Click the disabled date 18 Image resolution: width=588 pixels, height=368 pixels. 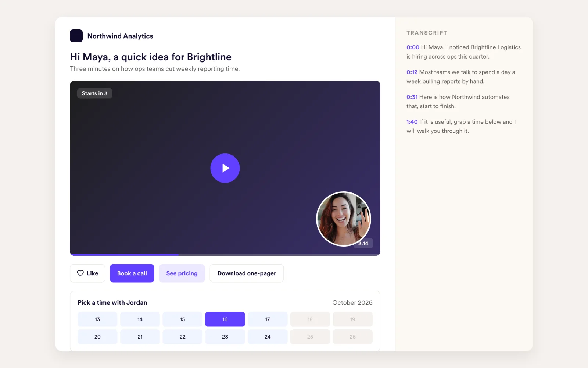[310, 319]
